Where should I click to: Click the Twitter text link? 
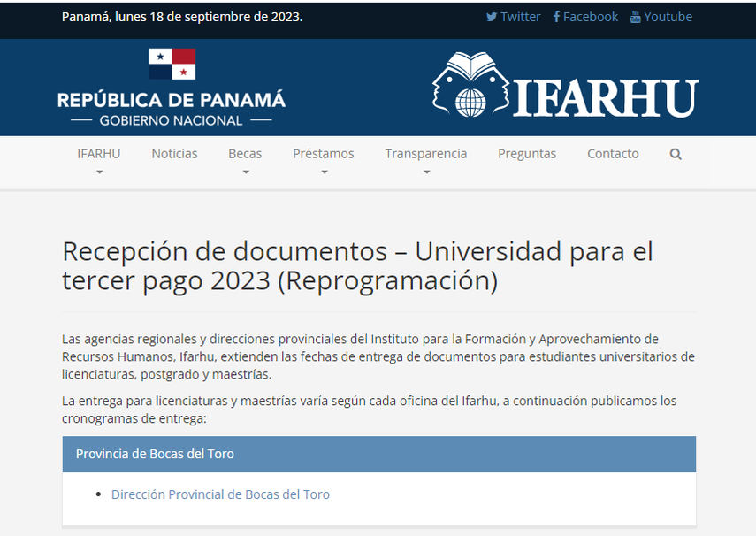click(520, 17)
